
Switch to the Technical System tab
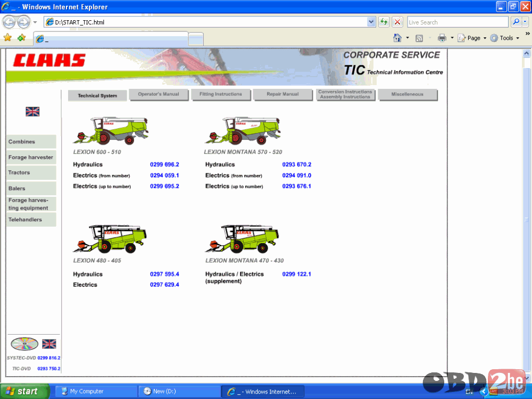tap(97, 96)
